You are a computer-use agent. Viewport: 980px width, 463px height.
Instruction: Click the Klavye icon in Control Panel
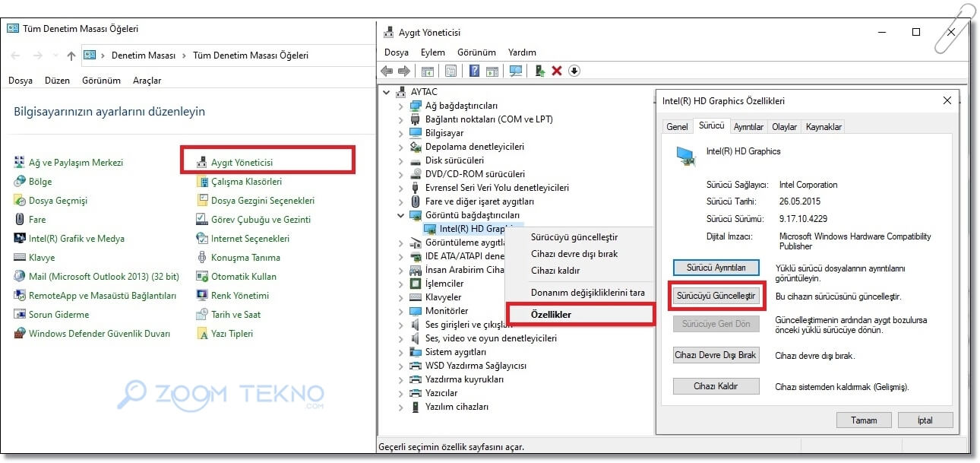click(x=20, y=258)
